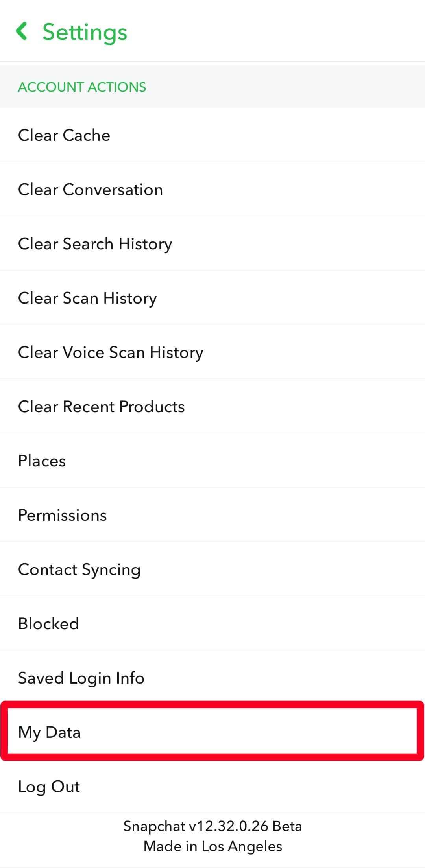The height and width of the screenshot is (868, 425).
Task: Go to Contact Syncing
Action: (79, 569)
